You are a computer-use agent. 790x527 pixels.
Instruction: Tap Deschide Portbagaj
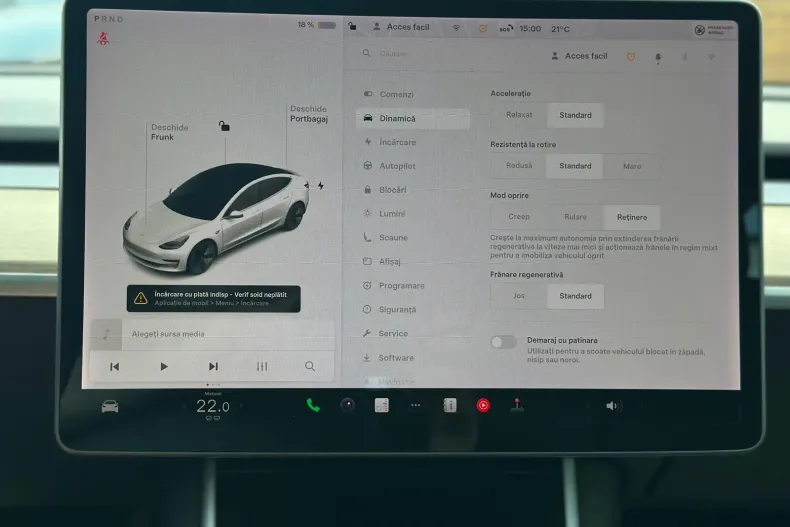309,114
